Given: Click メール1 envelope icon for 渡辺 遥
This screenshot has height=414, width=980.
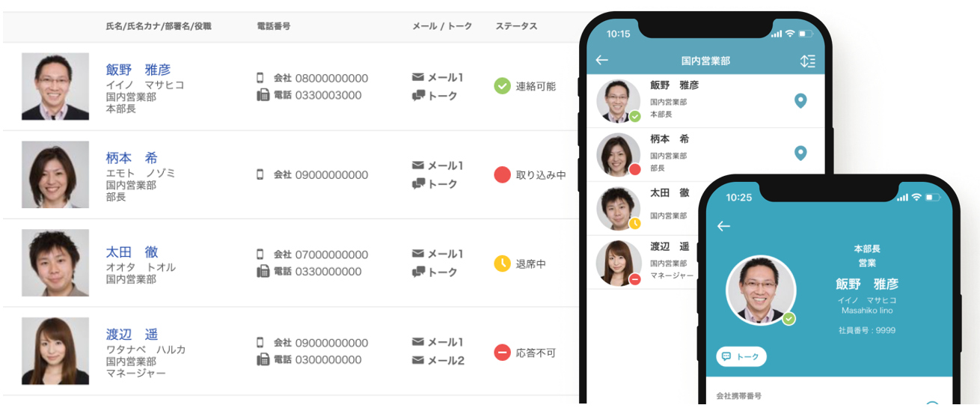Looking at the screenshot, I should 418,342.
